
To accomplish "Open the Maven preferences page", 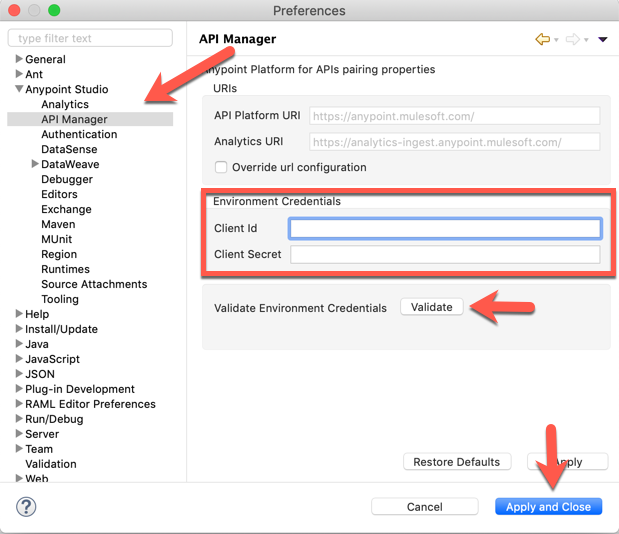I will [58, 224].
